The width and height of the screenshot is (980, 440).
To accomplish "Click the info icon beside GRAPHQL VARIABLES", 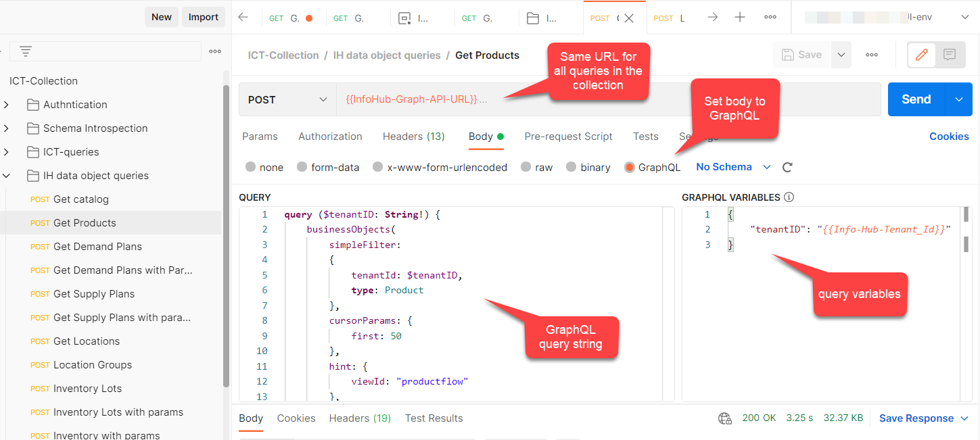I will click(x=789, y=198).
